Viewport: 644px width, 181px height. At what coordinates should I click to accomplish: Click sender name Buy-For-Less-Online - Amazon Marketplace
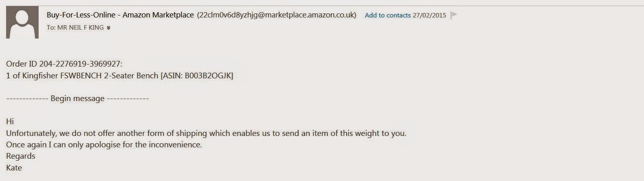coord(120,15)
